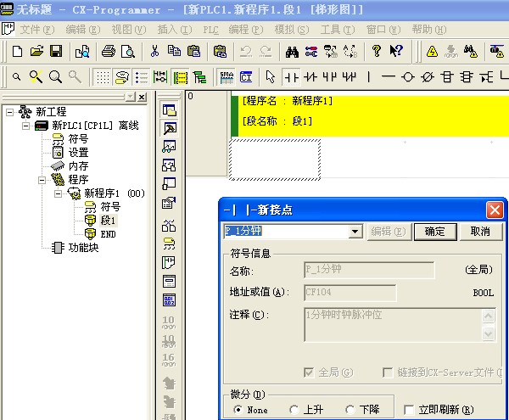Enable the 立即刷新 checkbox
The height and width of the screenshot is (420, 509).
(410, 410)
